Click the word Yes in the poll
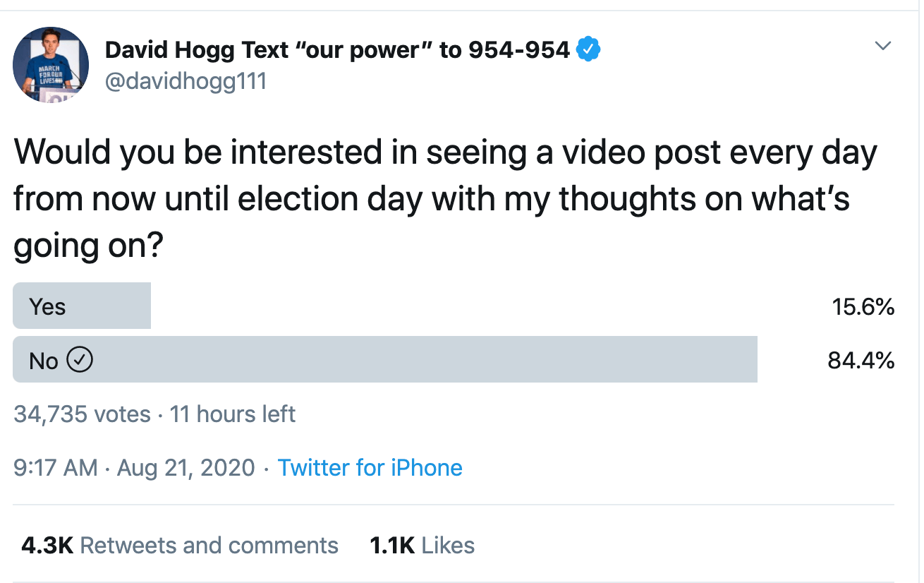The height and width of the screenshot is (583, 924). [47, 307]
